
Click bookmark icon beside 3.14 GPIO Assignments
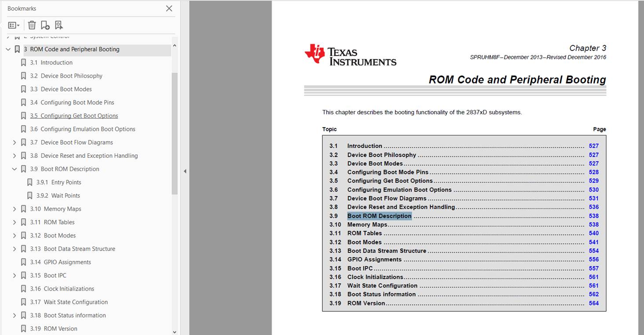(x=24, y=262)
